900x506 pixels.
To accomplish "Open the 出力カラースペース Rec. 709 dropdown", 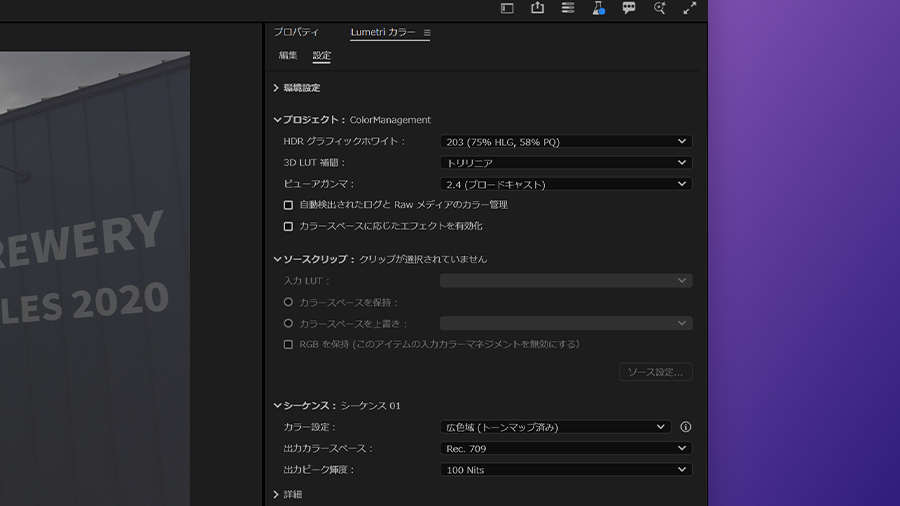I will (x=566, y=449).
